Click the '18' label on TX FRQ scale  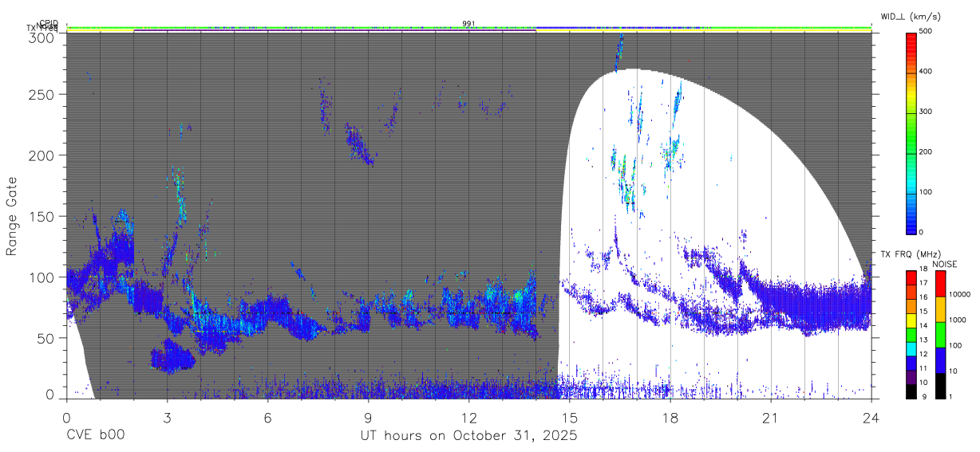(923, 269)
